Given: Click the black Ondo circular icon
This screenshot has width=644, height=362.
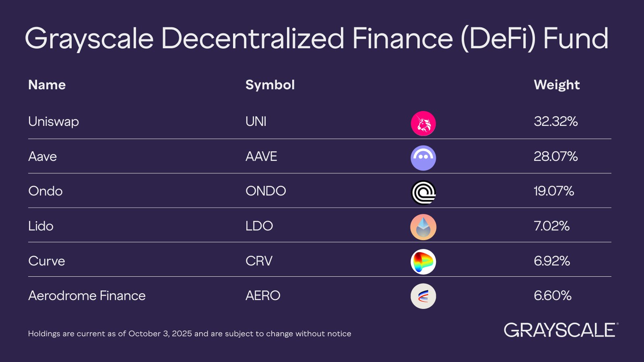Looking at the screenshot, I should (423, 193).
